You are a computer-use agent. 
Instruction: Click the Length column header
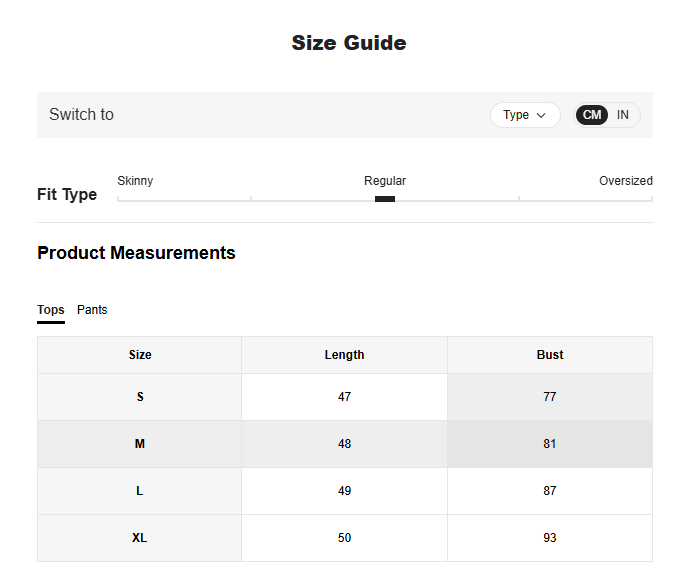coord(344,355)
